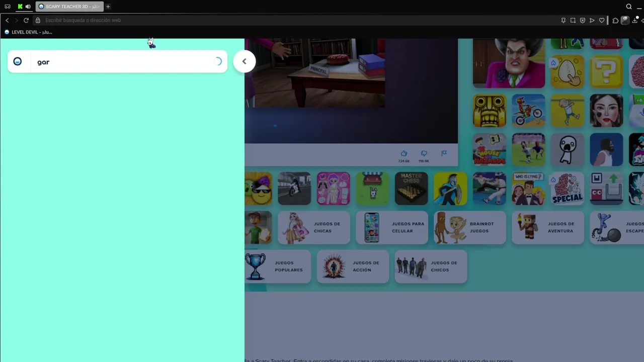The width and height of the screenshot is (644, 362).
Task: Click the lock site-info icon
Action: tap(38, 20)
